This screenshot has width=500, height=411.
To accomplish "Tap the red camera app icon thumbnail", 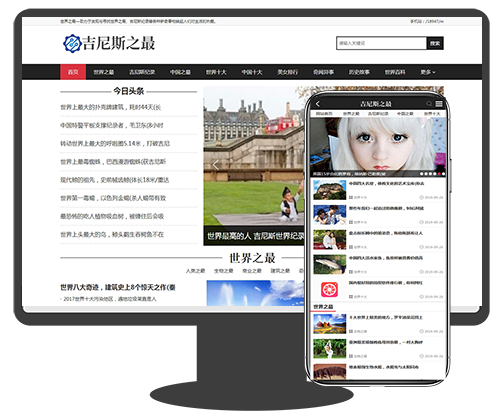I will (330, 289).
